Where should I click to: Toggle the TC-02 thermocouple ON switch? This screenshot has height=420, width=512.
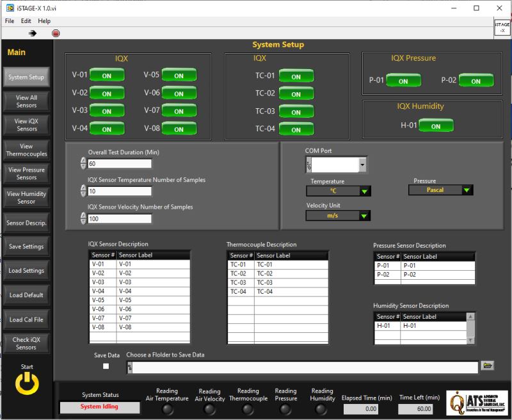[296, 93]
